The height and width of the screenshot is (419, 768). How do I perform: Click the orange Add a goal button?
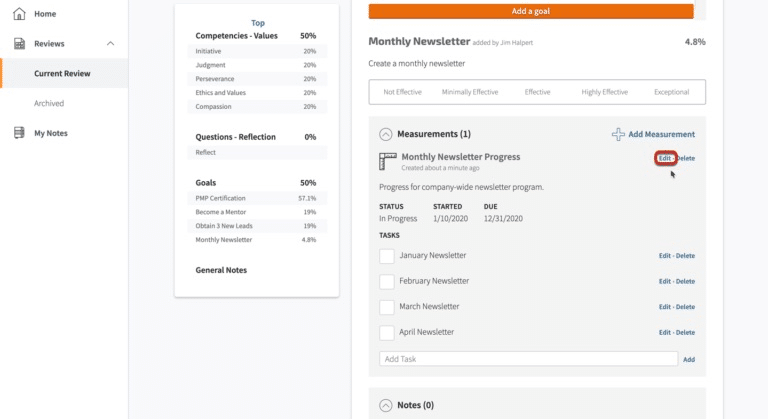click(530, 11)
